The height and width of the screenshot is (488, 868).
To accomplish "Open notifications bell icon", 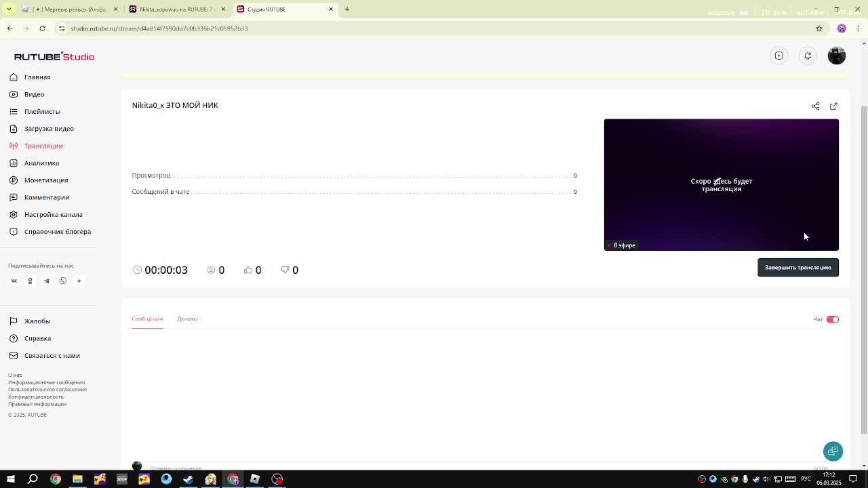I will coord(808,56).
